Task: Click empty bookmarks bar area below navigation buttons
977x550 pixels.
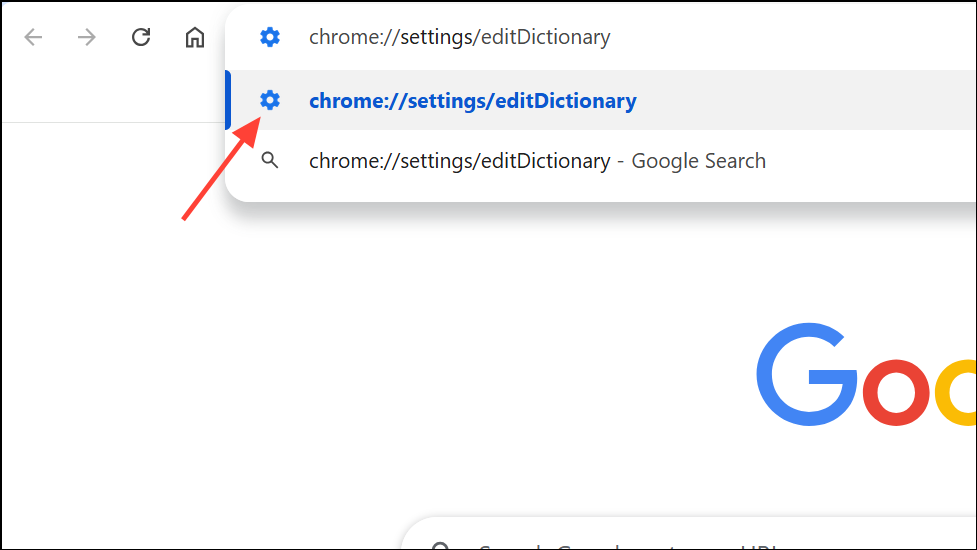Action: [112, 97]
